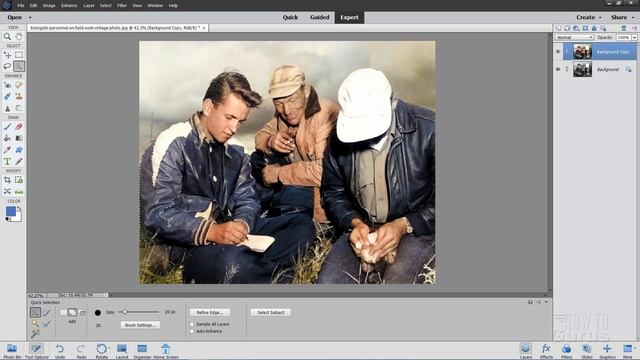Open the Photo Bin

12,351
